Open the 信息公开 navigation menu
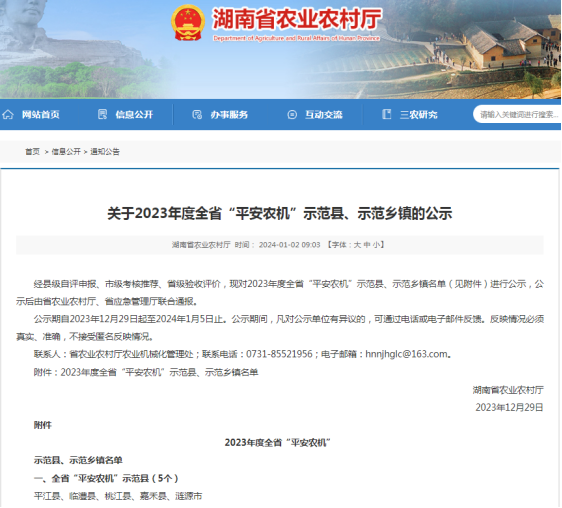This screenshot has height=508, width=562. (134, 115)
